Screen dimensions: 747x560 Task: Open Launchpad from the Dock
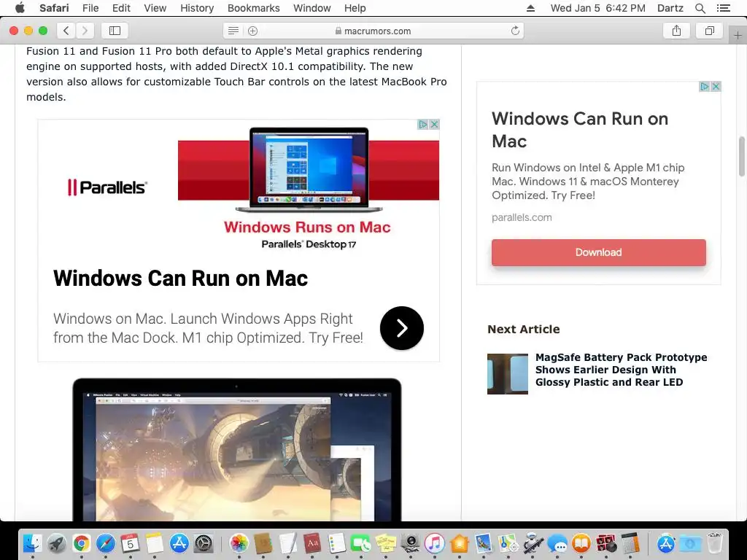click(x=57, y=543)
